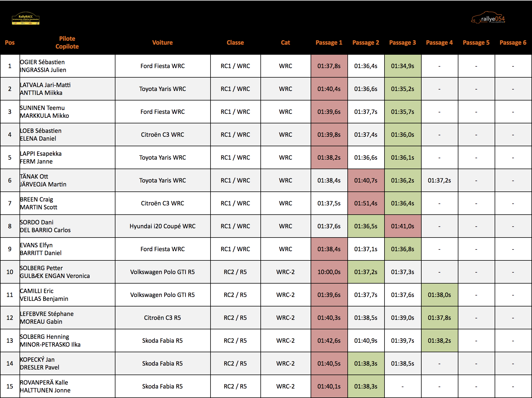The image size is (532, 398).
Task: Click Hyundai i20 Coupé WRC cell
Action: [x=163, y=226]
